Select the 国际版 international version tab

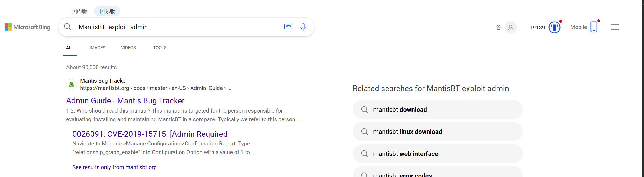tap(107, 11)
